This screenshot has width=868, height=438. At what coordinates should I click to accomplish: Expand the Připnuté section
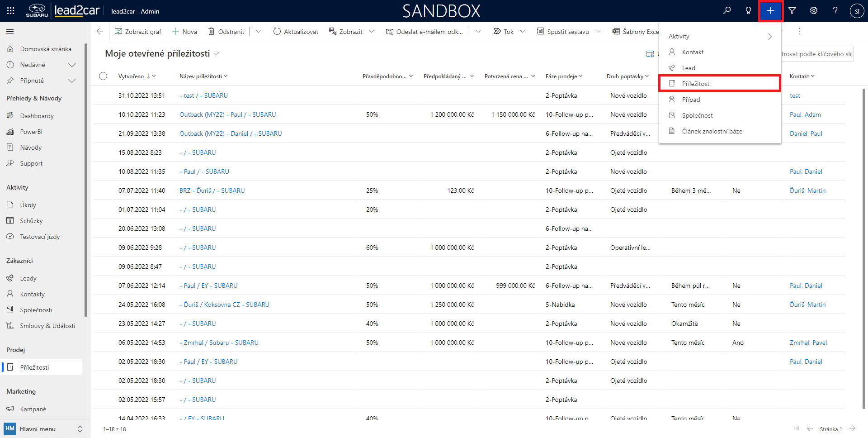click(71, 81)
